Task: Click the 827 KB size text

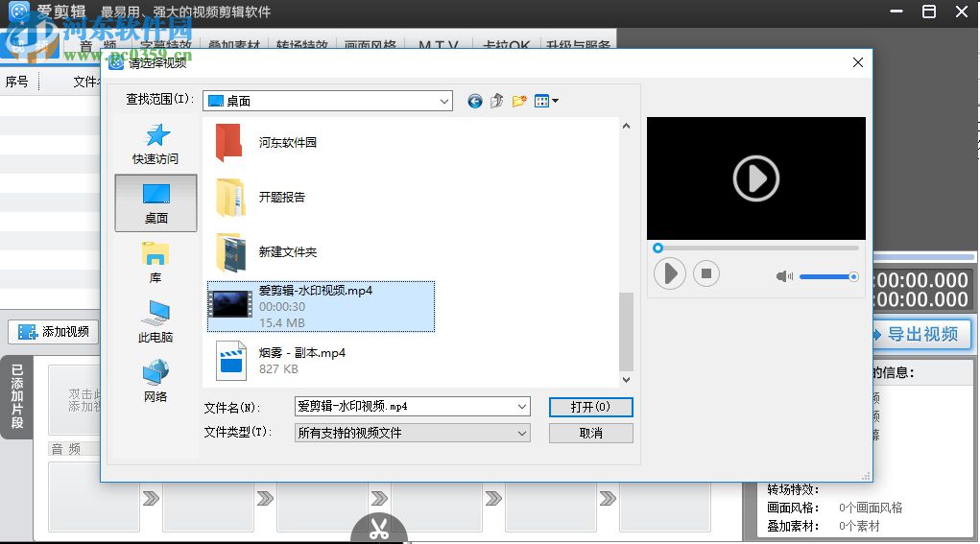Action: pyautogui.click(x=278, y=369)
